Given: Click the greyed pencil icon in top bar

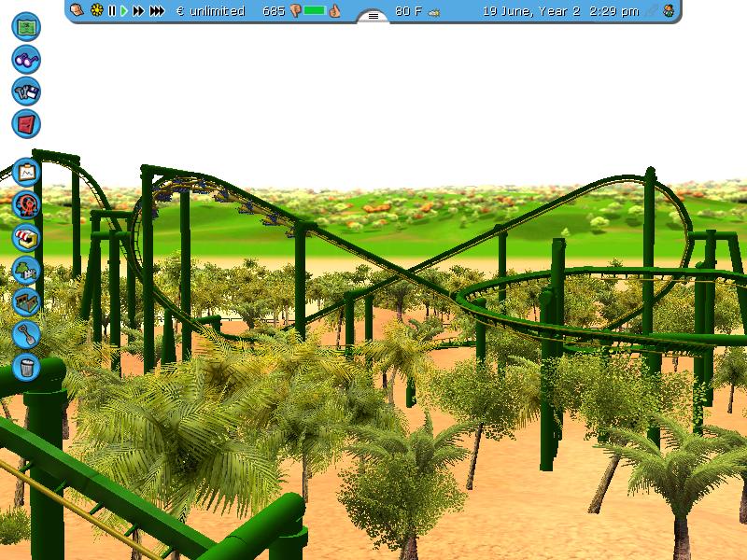Looking at the screenshot, I should click(652, 10).
